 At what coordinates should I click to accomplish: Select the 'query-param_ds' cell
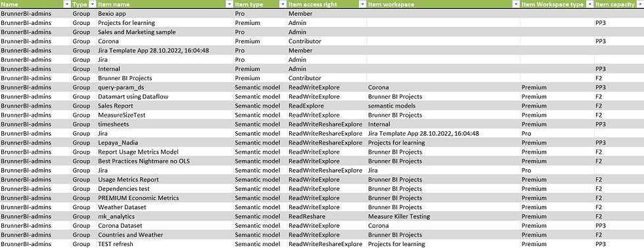coord(165,87)
